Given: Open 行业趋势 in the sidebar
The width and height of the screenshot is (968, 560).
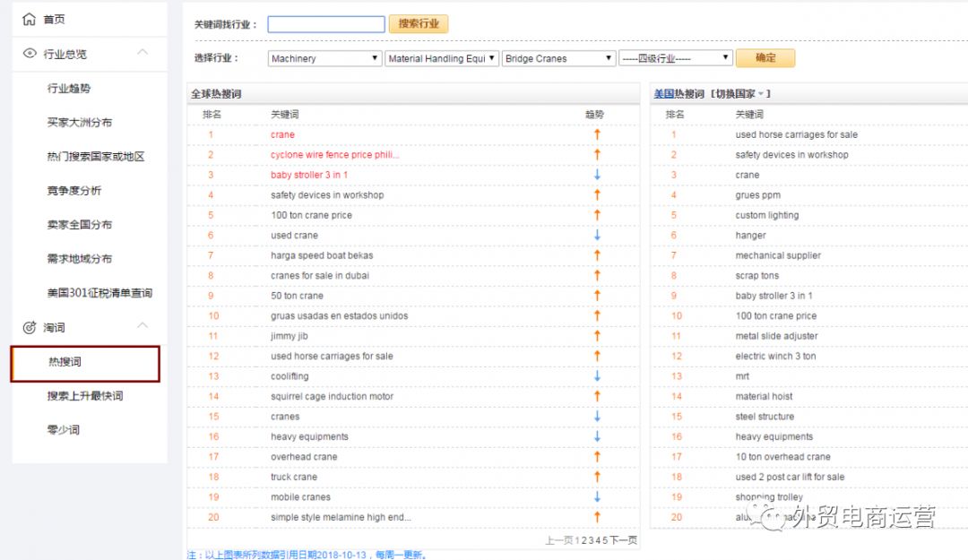Looking at the screenshot, I should [x=68, y=89].
